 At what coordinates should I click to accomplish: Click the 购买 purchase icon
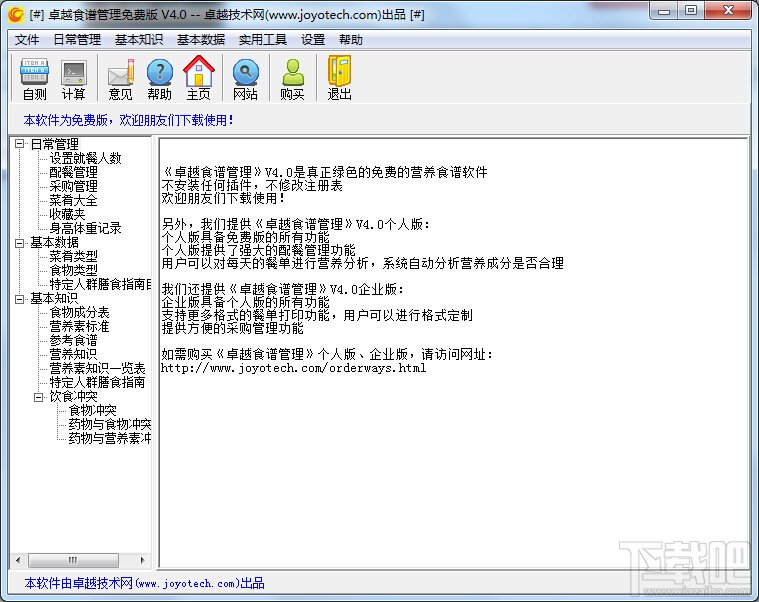pos(292,78)
